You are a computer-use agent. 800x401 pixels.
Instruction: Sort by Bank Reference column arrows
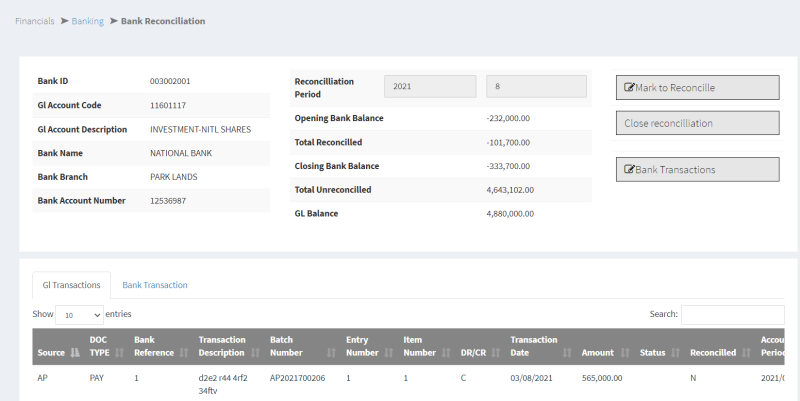tap(183, 353)
